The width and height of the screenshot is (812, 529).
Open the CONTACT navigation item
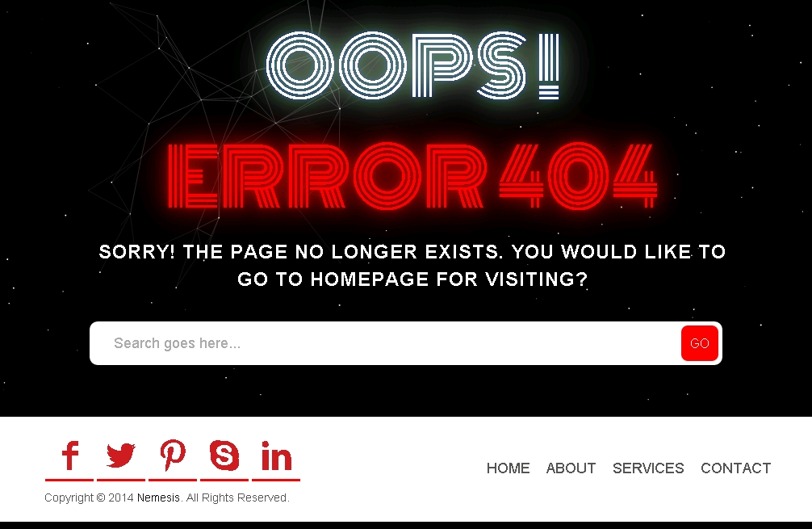click(735, 468)
